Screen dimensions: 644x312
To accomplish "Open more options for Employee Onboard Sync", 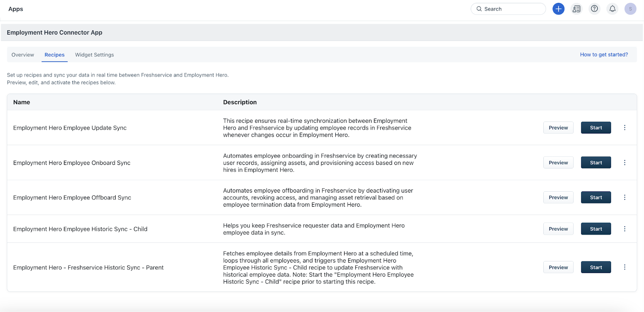I will (625, 162).
